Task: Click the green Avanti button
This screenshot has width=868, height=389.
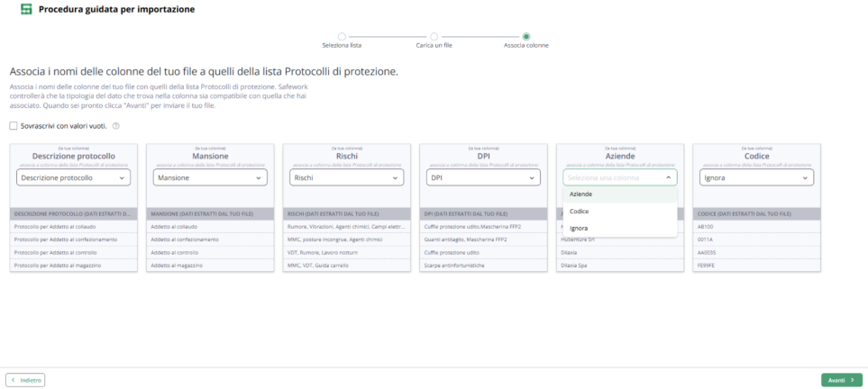Action: (x=842, y=380)
